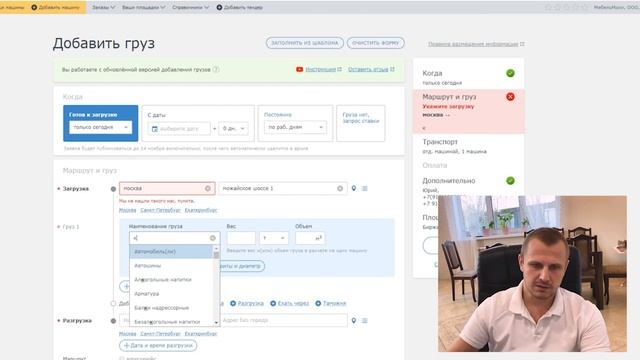Clear the можайское шоссе 1 address field
Image resolution: width=640 pixels, height=360 pixels.
tap(340, 188)
